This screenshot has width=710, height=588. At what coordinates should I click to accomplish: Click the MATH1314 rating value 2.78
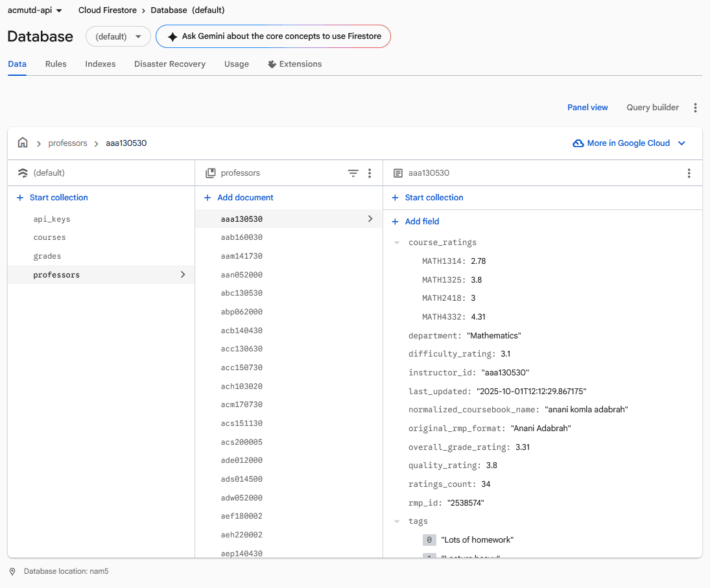click(x=478, y=261)
